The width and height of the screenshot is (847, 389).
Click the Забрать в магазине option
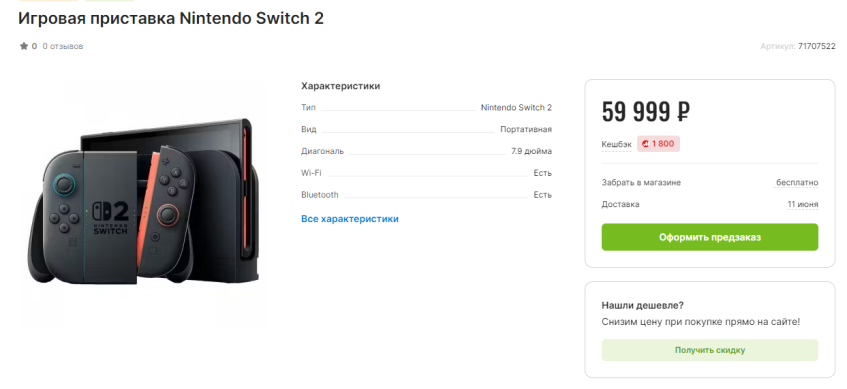coord(641,183)
